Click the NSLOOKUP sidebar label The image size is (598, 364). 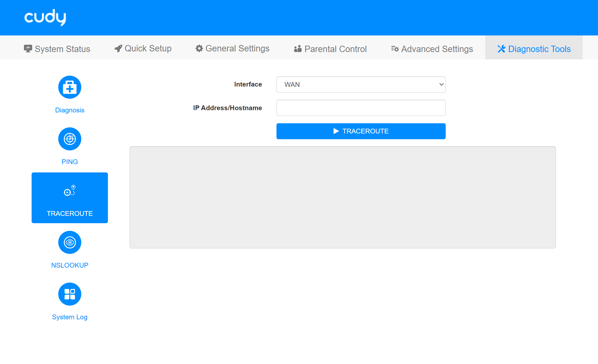click(x=70, y=265)
